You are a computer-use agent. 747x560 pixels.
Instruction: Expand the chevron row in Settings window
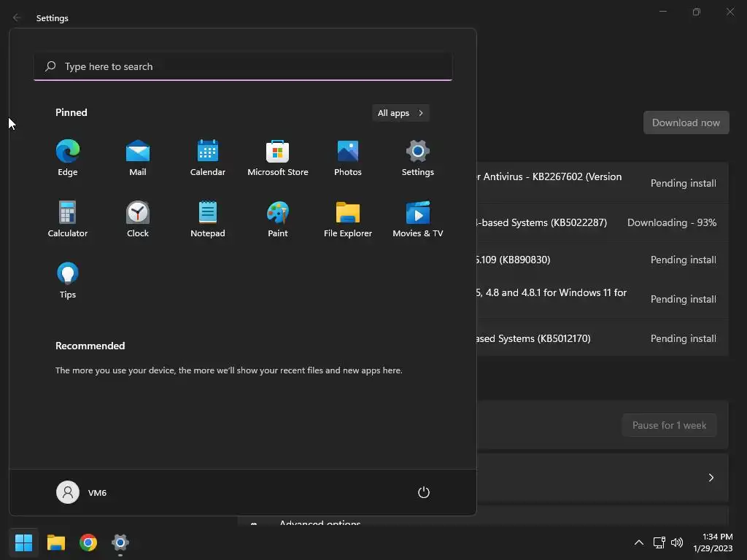603,478
